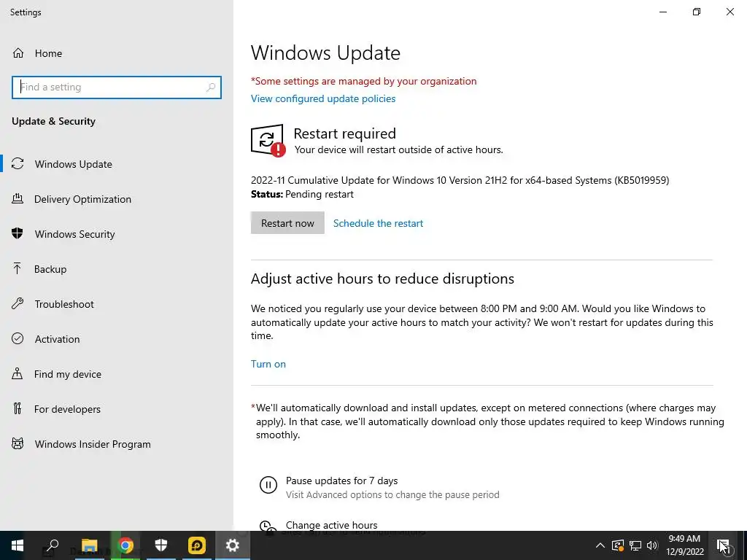Open File Explorer from the taskbar
The image size is (747, 560).
pos(89,545)
